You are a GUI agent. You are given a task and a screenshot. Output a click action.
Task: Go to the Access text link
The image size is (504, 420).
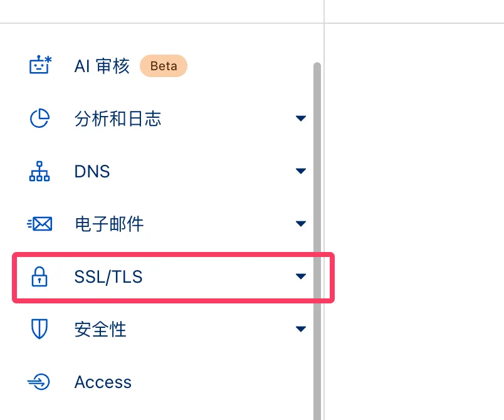[x=103, y=382]
